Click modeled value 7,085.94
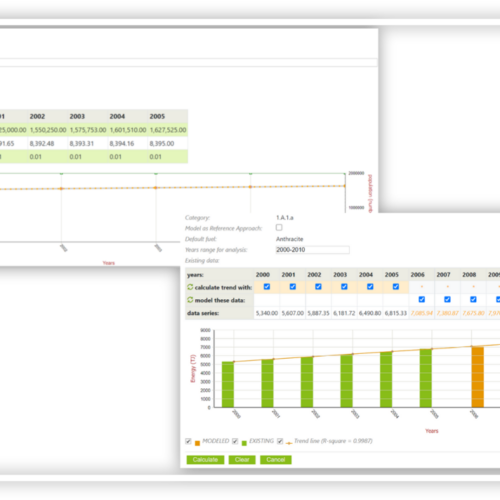Image resolution: width=500 pixels, height=500 pixels. (x=422, y=313)
